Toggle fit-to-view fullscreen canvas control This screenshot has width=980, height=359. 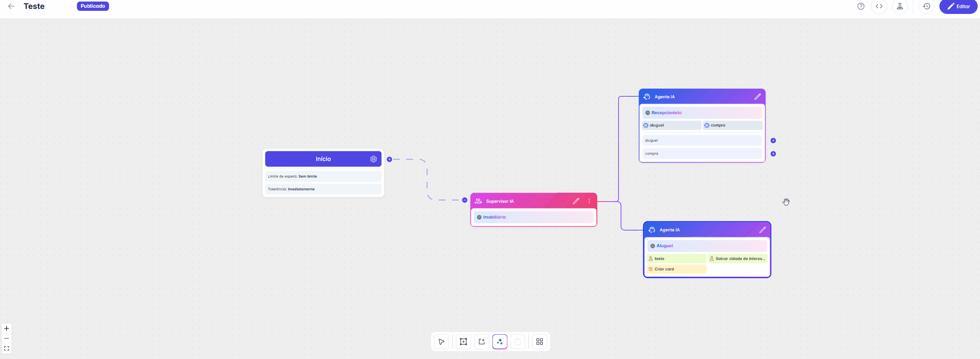click(x=7, y=349)
